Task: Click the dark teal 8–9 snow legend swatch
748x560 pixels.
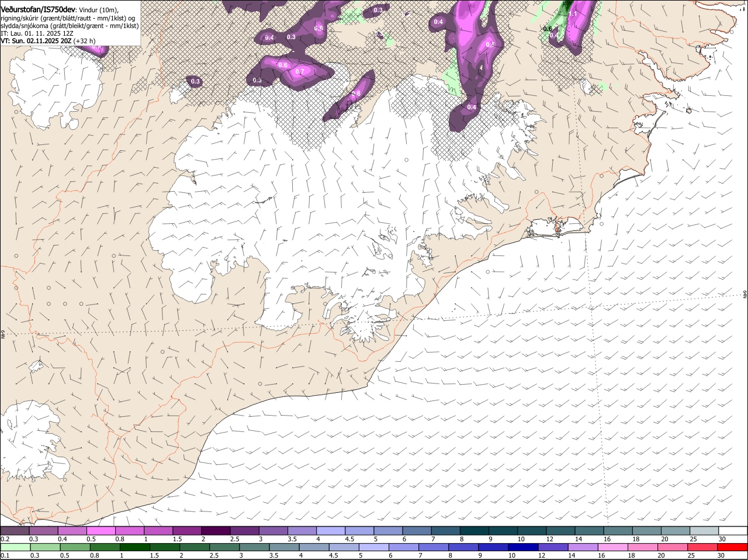Action: pyautogui.click(x=475, y=531)
